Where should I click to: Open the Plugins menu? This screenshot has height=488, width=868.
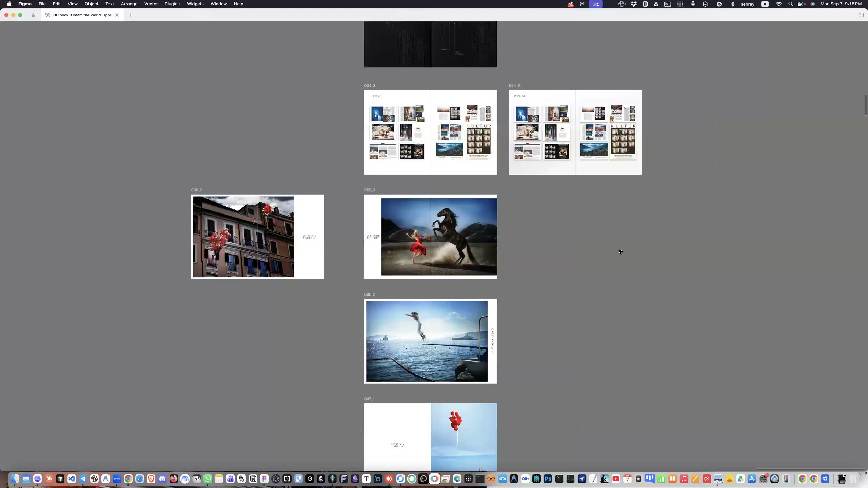click(172, 4)
